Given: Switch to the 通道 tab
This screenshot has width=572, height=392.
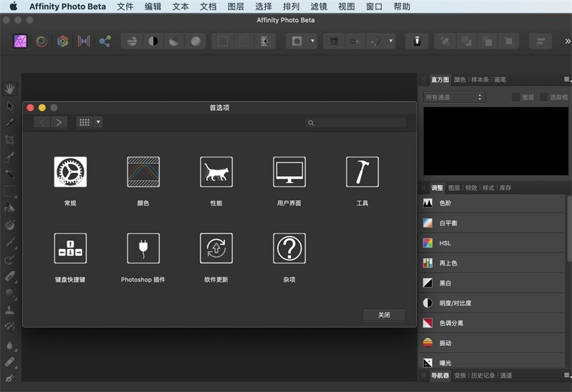Looking at the screenshot, I should (506, 376).
